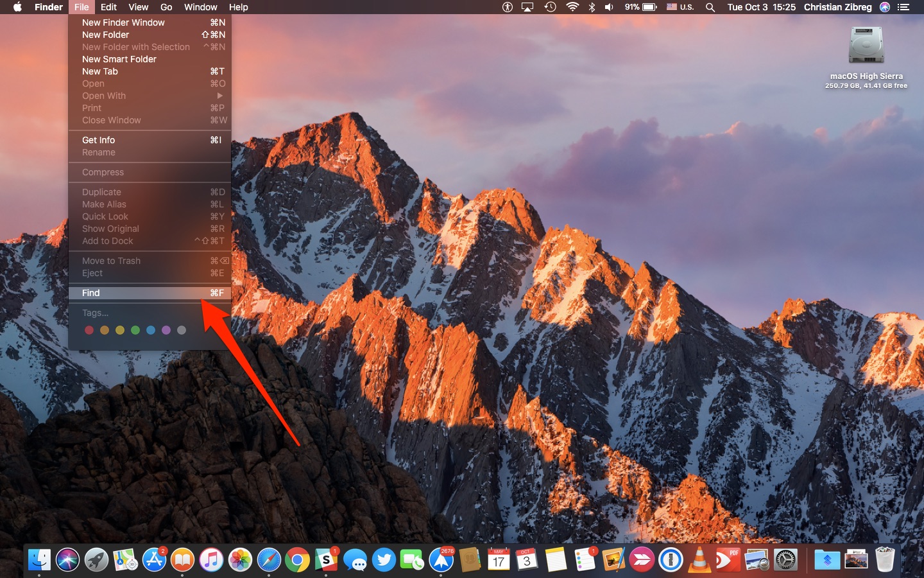Choose New Smart Folder from the menu
This screenshot has width=924, height=578.
[119, 58]
